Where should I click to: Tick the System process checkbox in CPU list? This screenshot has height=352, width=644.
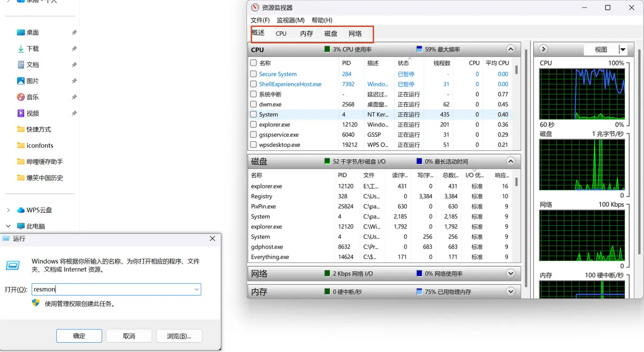click(253, 114)
